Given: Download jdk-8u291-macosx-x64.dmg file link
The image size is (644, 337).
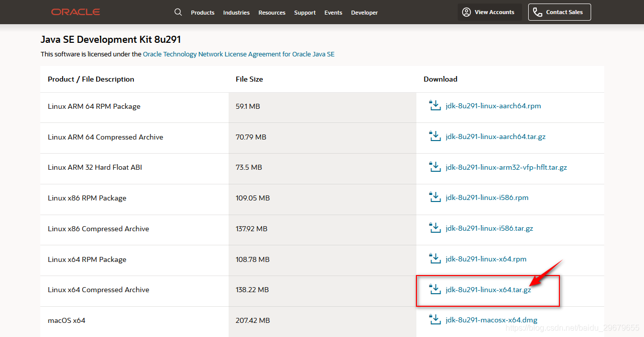Looking at the screenshot, I should (491, 320).
